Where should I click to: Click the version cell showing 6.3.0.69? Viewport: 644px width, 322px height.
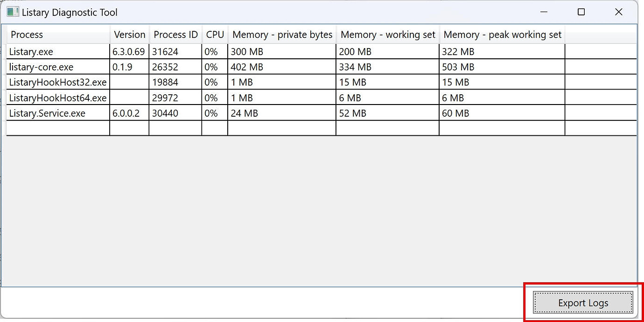click(x=129, y=51)
